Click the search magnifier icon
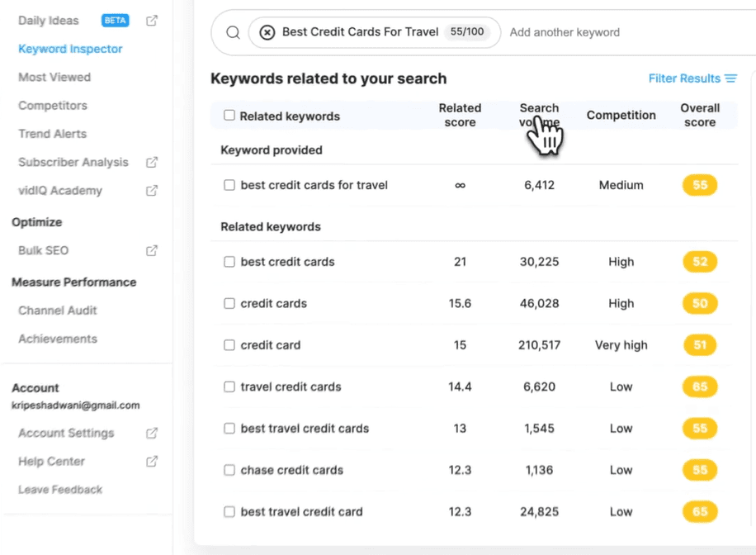The image size is (756, 555). click(232, 31)
